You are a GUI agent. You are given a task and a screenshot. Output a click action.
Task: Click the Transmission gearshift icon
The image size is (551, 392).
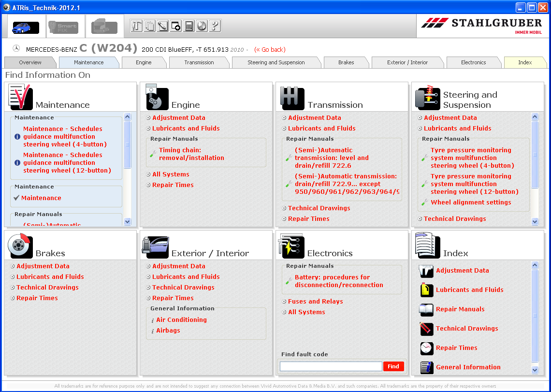[x=292, y=99]
